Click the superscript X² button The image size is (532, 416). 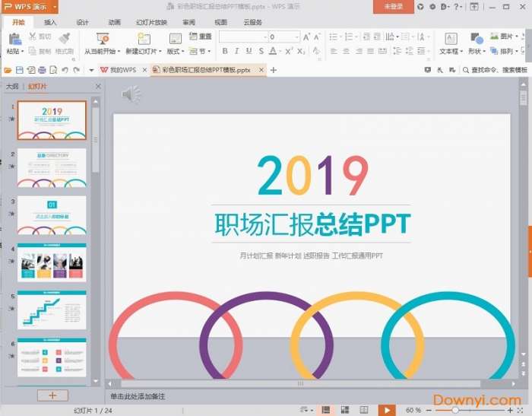[x=289, y=51]
